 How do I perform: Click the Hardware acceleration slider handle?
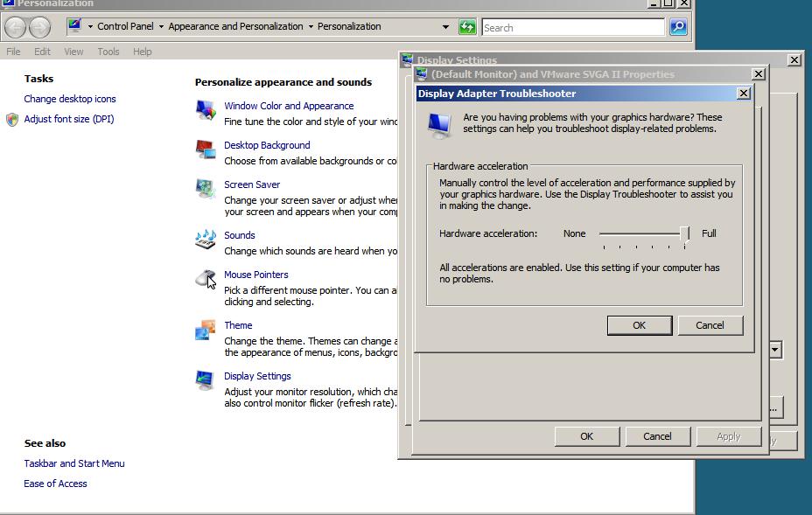[685, 233]
